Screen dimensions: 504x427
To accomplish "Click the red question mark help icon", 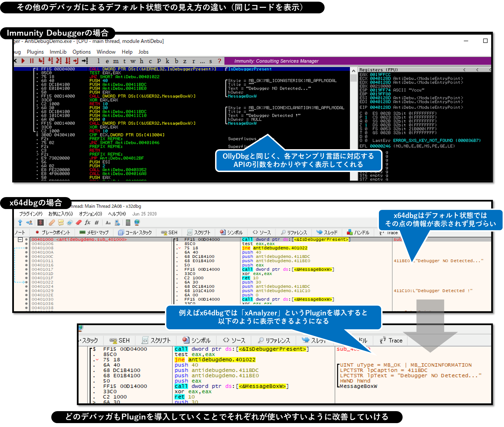I will 220,61.
